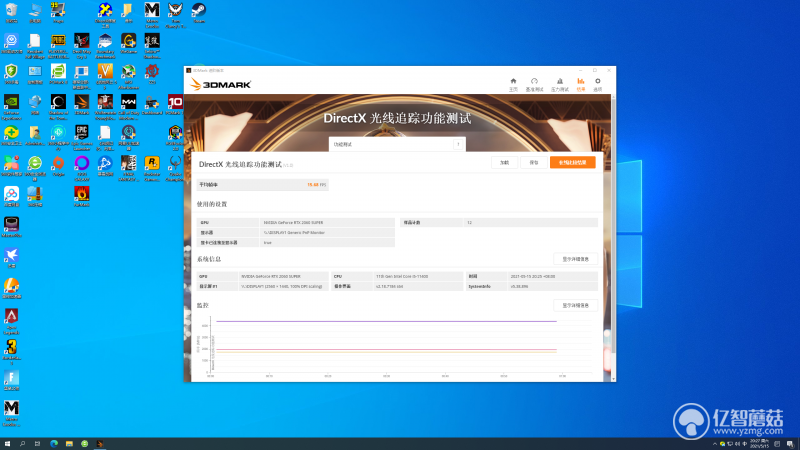Open the This PC desktop icon
Image resolution: width=800 pixels, height=450 pixels.
tap(35, 13)
